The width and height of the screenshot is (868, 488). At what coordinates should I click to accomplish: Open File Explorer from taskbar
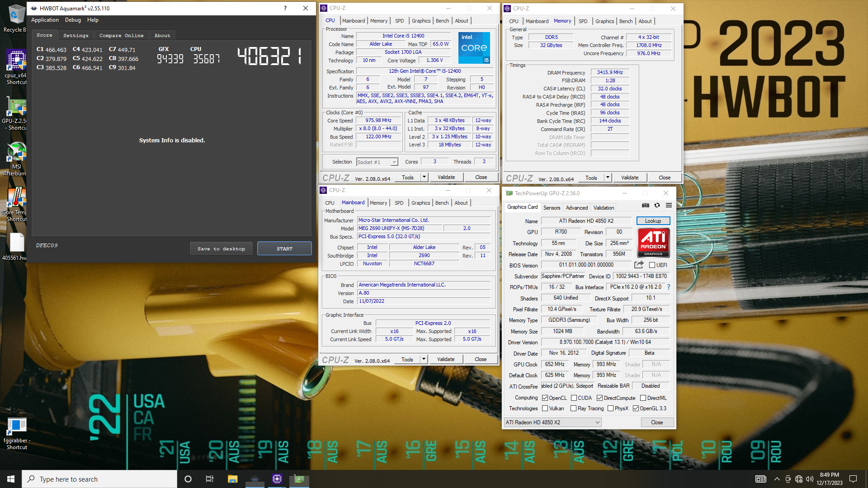pyautogui.click(x=232, y=479)
